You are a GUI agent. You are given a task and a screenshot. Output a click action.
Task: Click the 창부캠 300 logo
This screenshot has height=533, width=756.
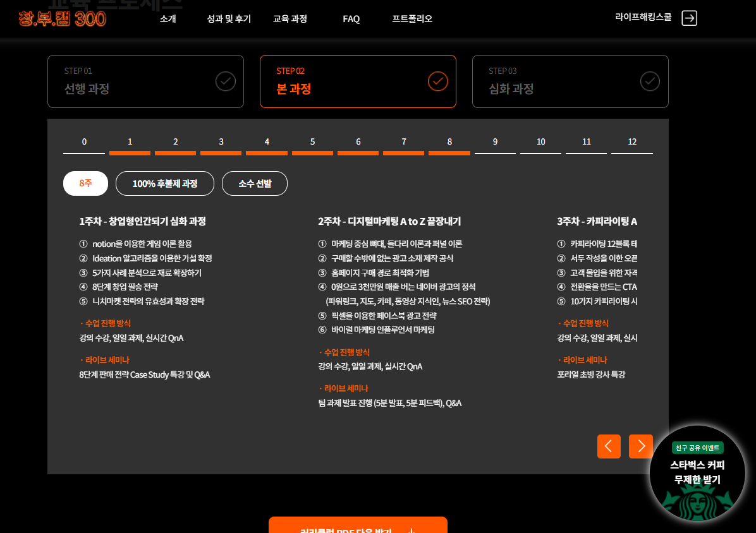click(62, 19)
